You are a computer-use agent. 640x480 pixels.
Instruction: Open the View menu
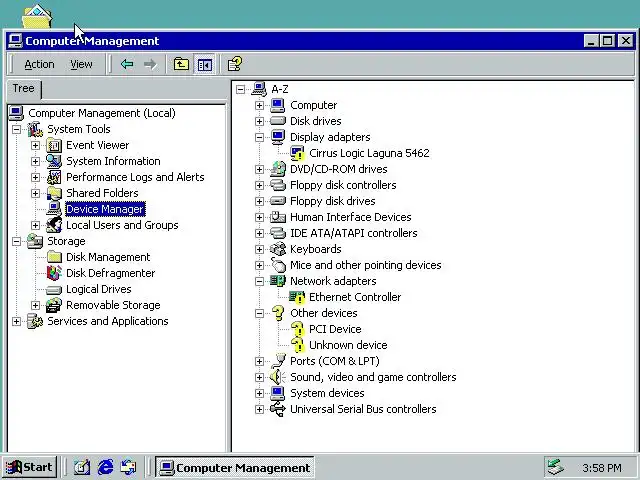click(x=81, y=64)
